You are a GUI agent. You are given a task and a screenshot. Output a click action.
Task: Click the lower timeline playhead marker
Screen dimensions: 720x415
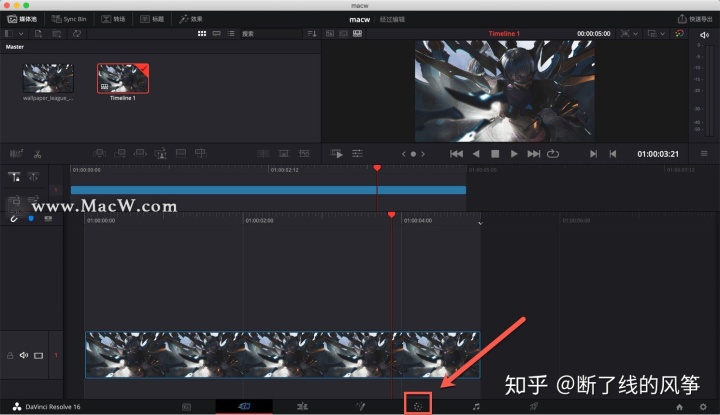[391, 215]
